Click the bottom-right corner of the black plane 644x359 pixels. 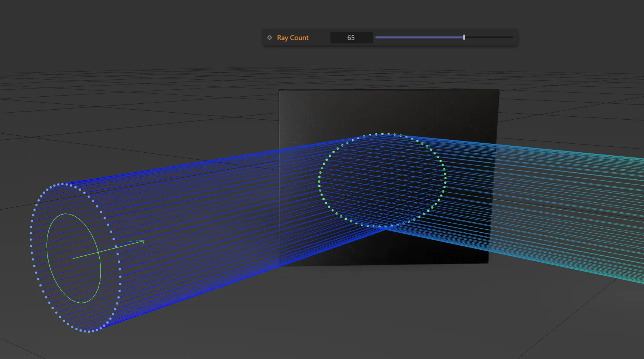[x=488, y=262]
